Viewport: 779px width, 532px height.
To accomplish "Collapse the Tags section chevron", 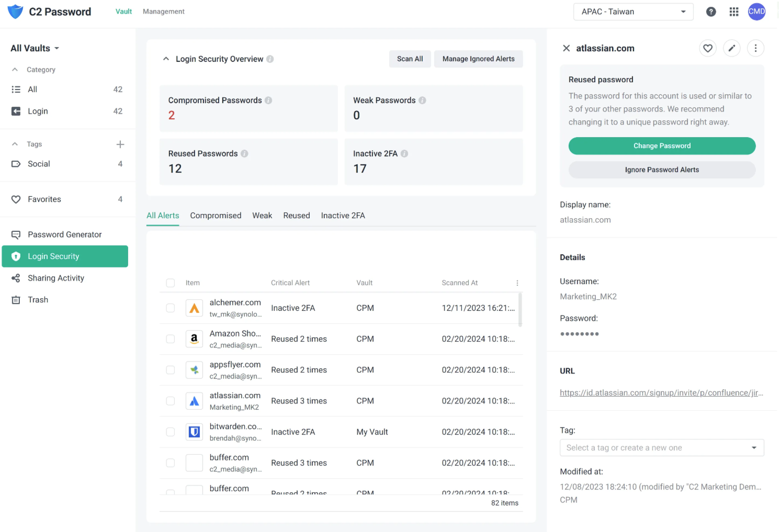I will pyautogui.click(x=15, y=144).
